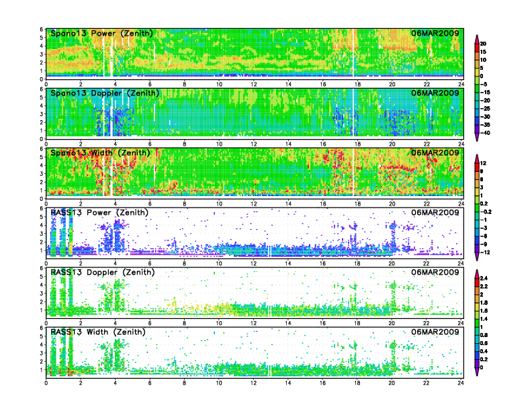Click the "RASS13 Doppler (Zenith)" panel title

click(103, 272)
